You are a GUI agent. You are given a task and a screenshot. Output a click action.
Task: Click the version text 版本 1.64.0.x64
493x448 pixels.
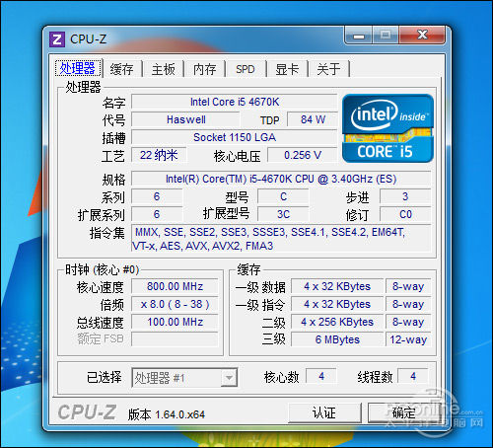167,414
